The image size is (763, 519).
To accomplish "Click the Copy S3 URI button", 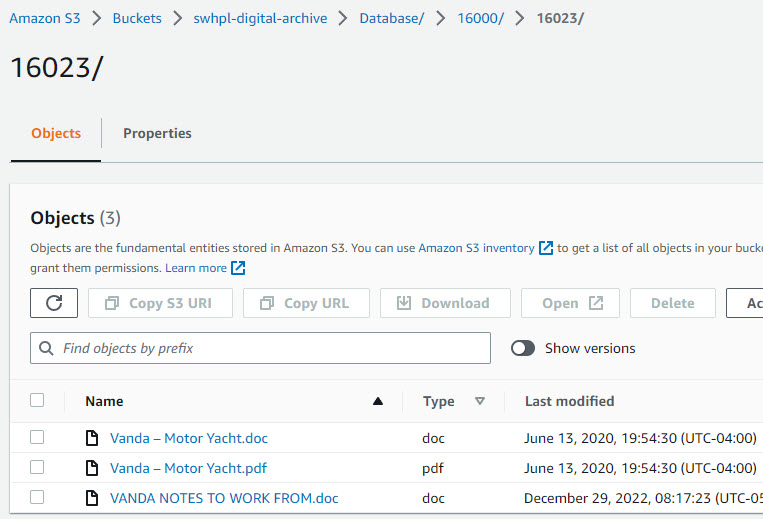I will [161, 303].
